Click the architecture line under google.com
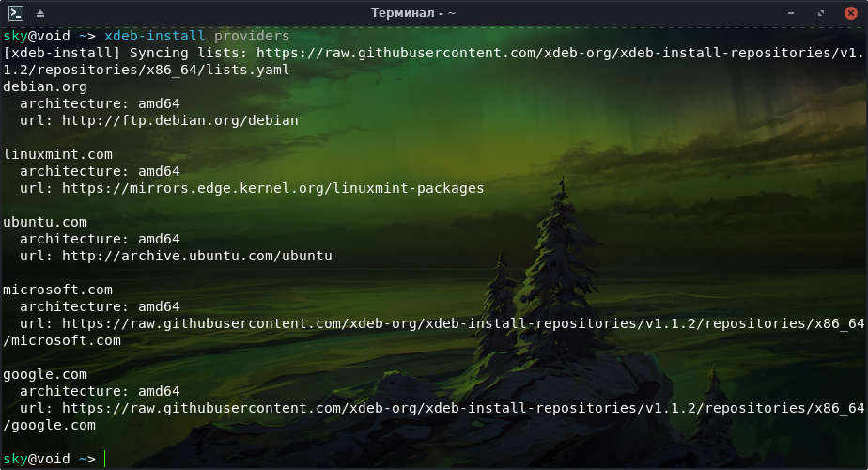Viewport: 868px width, 470px height. 100,391
